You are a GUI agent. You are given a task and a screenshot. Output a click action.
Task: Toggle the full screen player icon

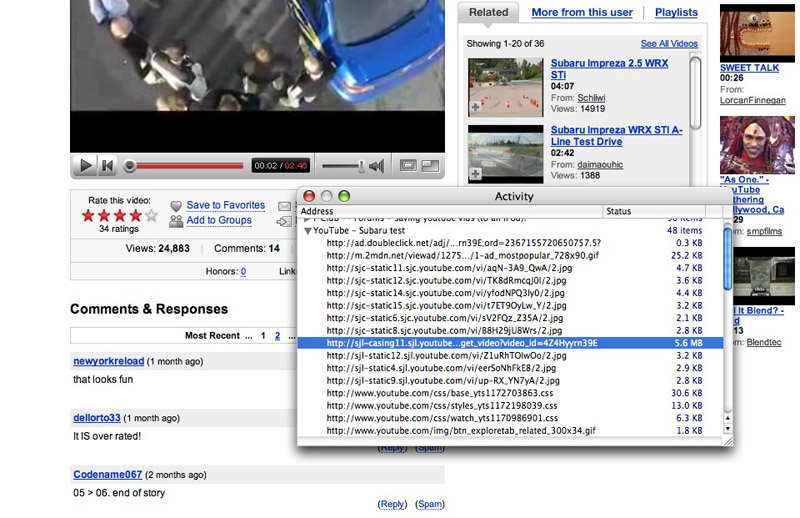pyautogui.click(x=431, y=166)
